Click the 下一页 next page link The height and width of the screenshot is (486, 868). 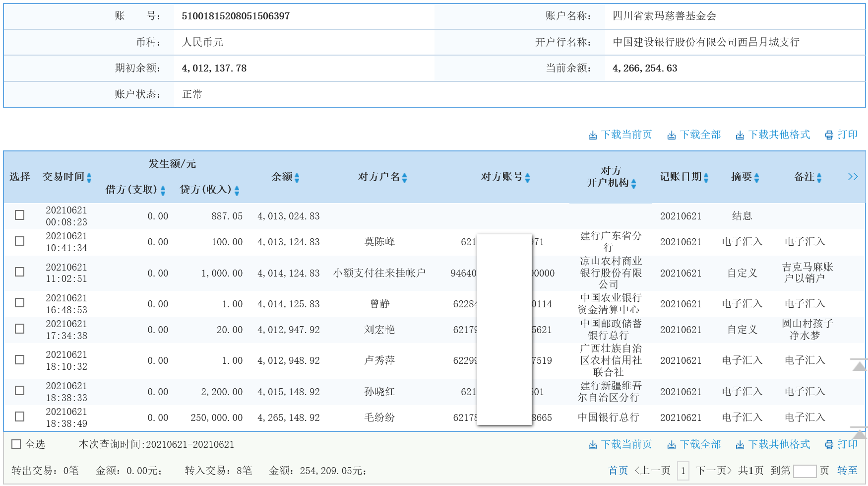pyautogui.click(x=713, y=471)
